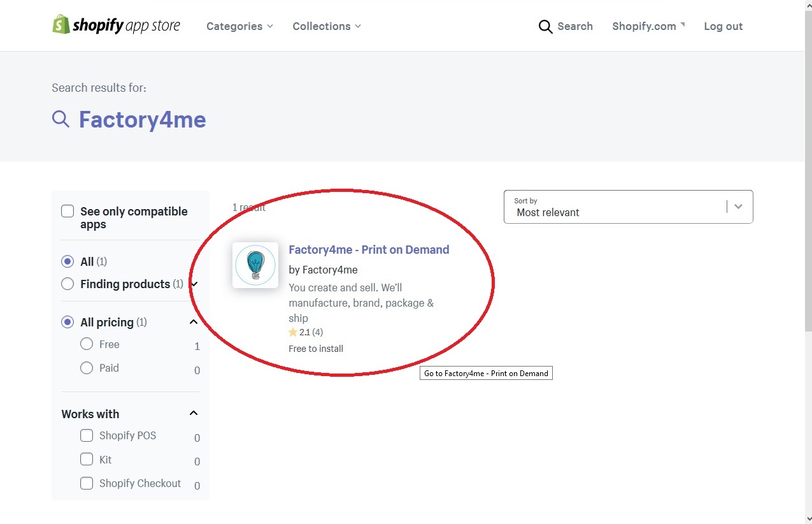Click Search in the top navigation
812x524 pixels.
point(575,26)
